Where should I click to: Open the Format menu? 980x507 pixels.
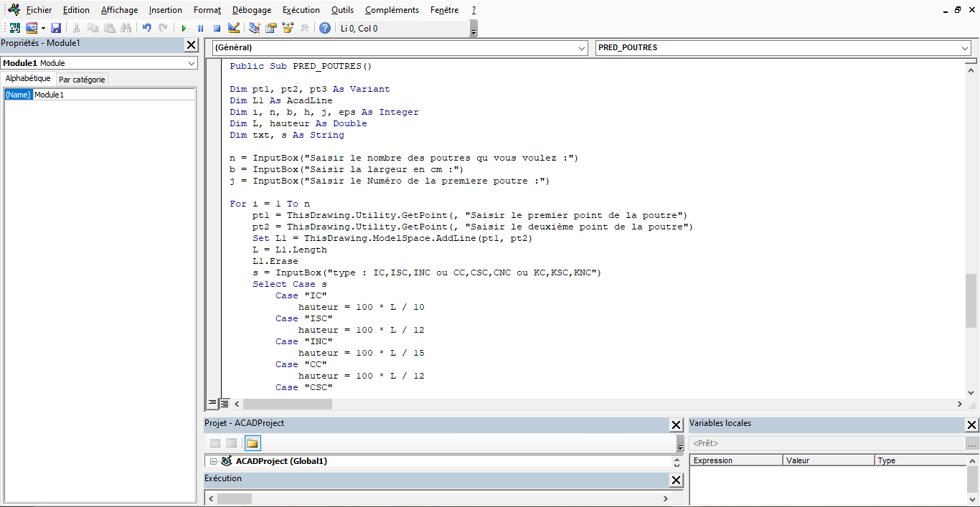coord(207,10)
